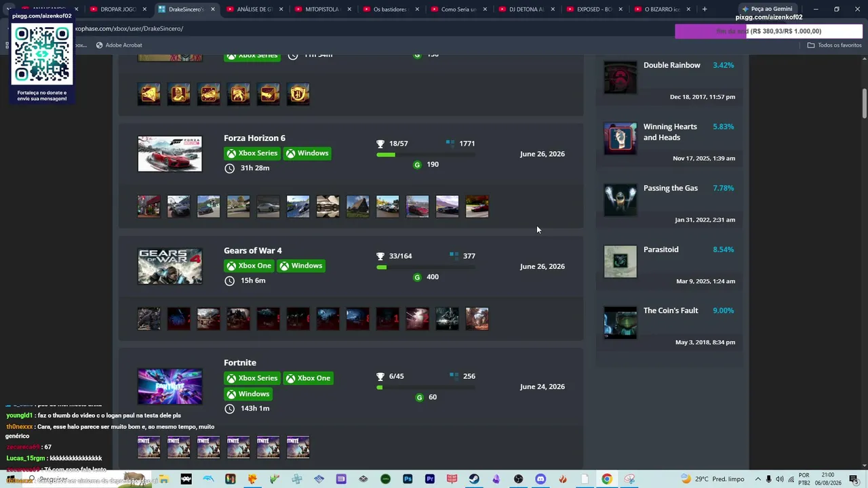Open Discord from the taskbar
Screen dimensions: 868x488
tap(540, 479)
